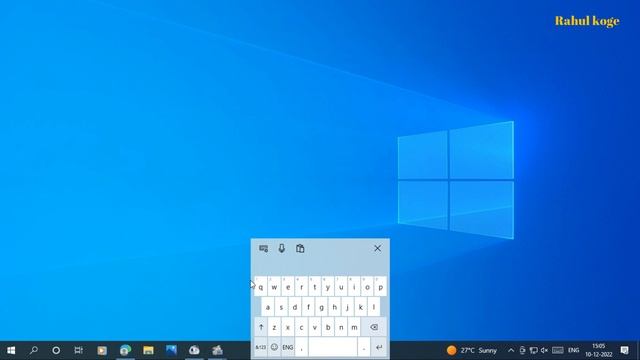Launch Cortana circle icon

pos(56,350)
